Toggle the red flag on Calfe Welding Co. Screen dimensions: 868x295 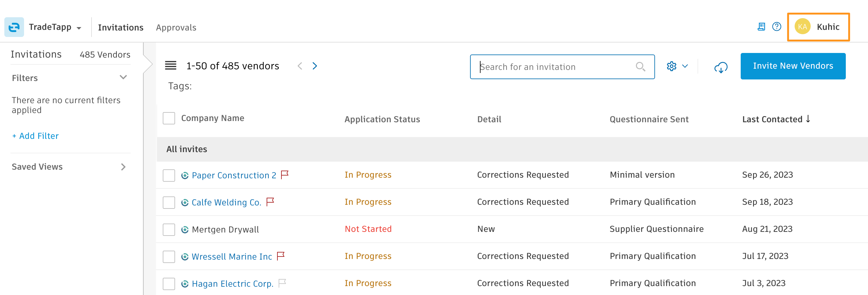tap(270, 201)
